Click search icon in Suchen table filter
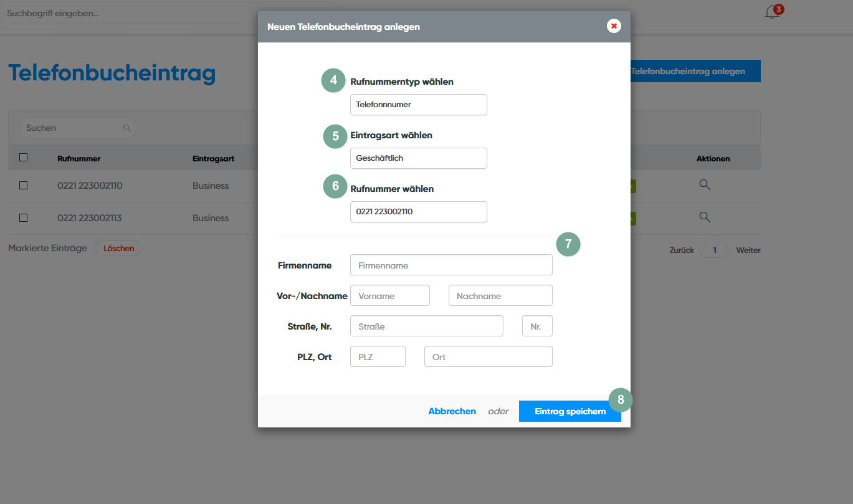Screen dimensions: 853x504 pos(127,128)
